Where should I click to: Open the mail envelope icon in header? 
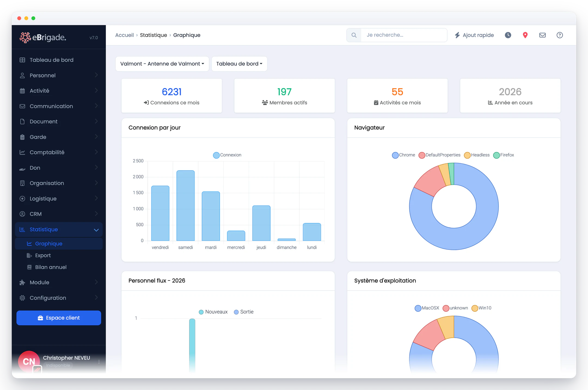(542, 35)
